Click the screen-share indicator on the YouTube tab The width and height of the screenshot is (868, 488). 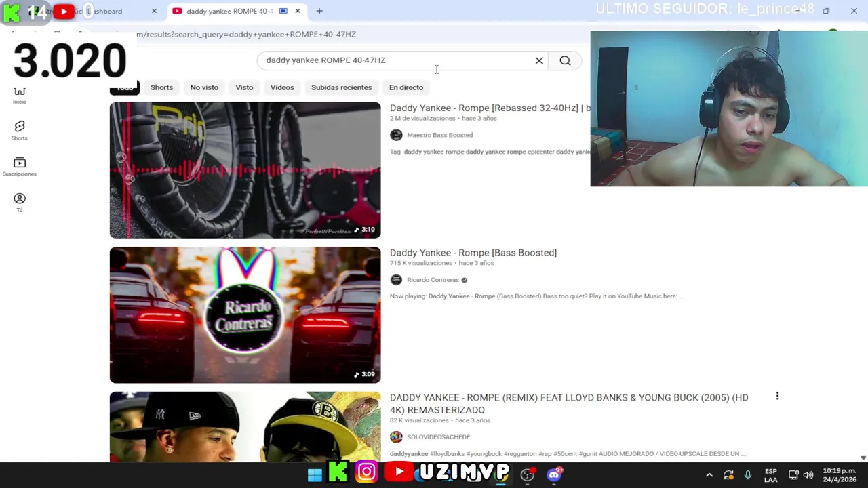(x=283, y=11)
